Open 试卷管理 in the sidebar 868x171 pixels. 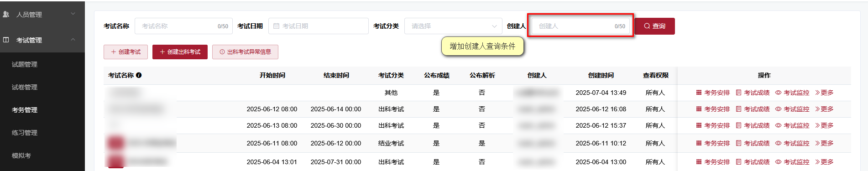point(25,87)
